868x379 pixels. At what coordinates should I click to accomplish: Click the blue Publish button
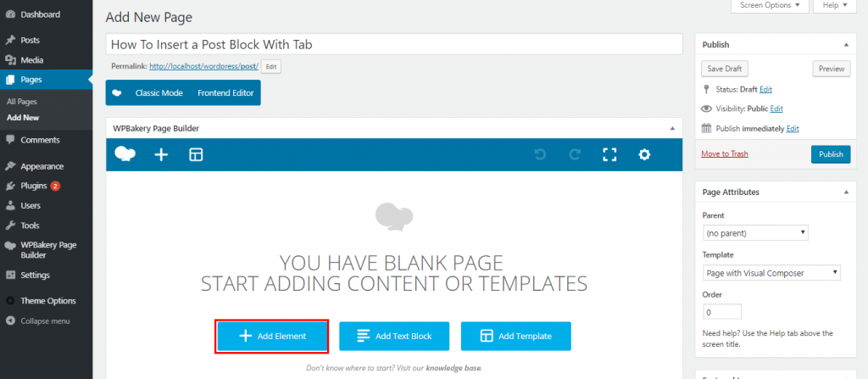(x=831, y=154)
